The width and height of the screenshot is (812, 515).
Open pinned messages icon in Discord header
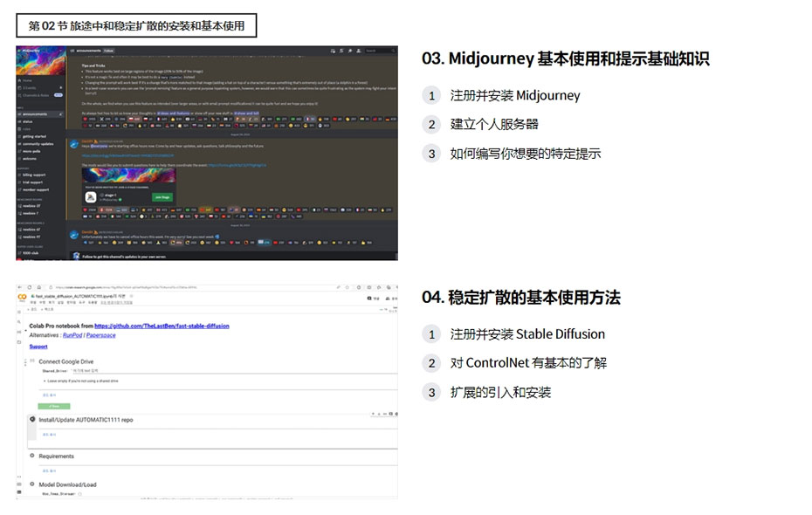click(x=350, y=51)
